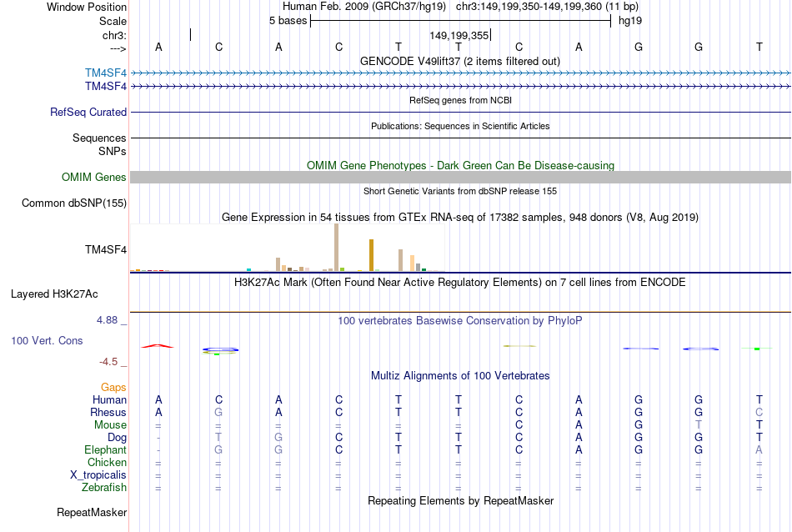Screen dimensions: 792x532
Task: Click the 100 vertebrates PhyloP conservation title
Action: (460, 320)
